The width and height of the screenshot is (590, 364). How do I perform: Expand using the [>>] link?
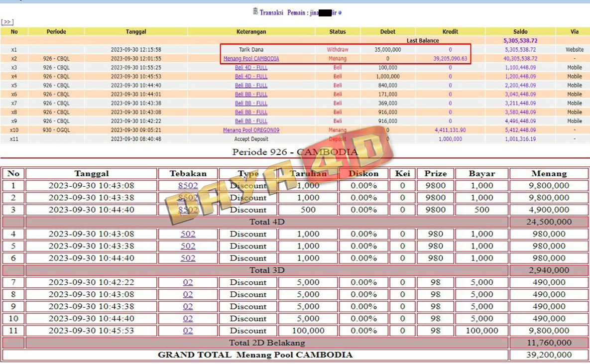click(7, 22)
